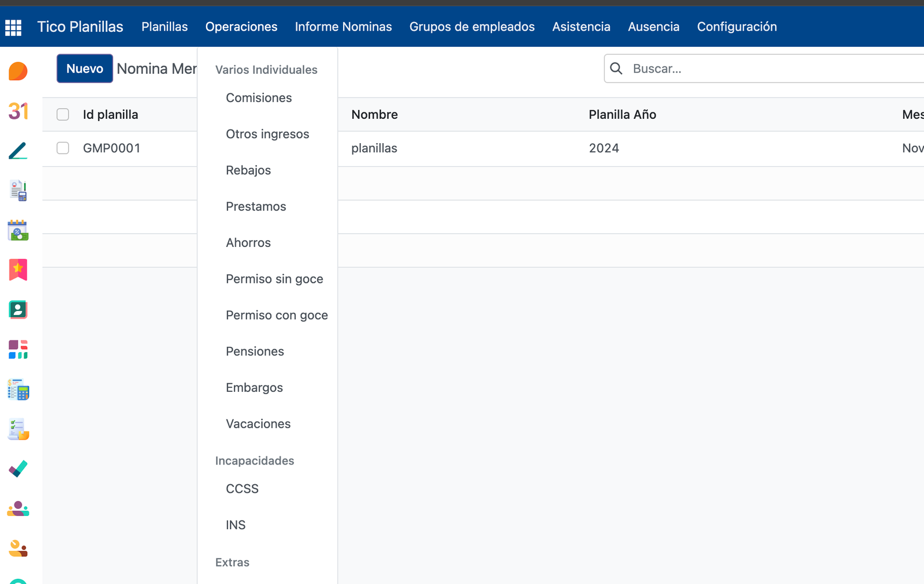
Task: Open the Sign app pen icon
Action: (18, 151)
